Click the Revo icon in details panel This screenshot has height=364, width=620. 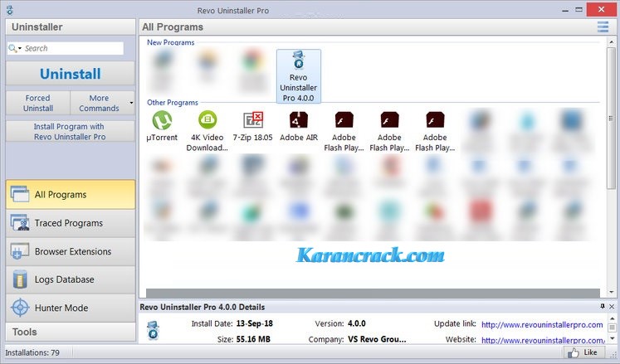[x=153, y=331]
